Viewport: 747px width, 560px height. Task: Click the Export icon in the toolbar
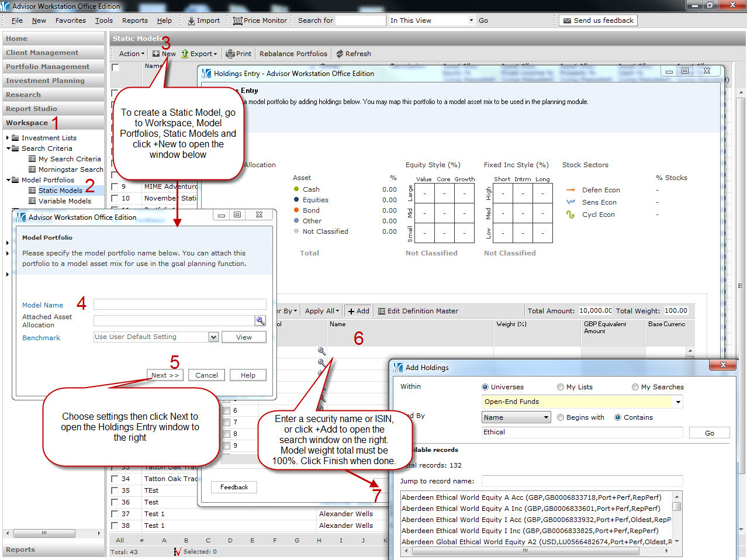pyautogui.click(x=185, y=54)
